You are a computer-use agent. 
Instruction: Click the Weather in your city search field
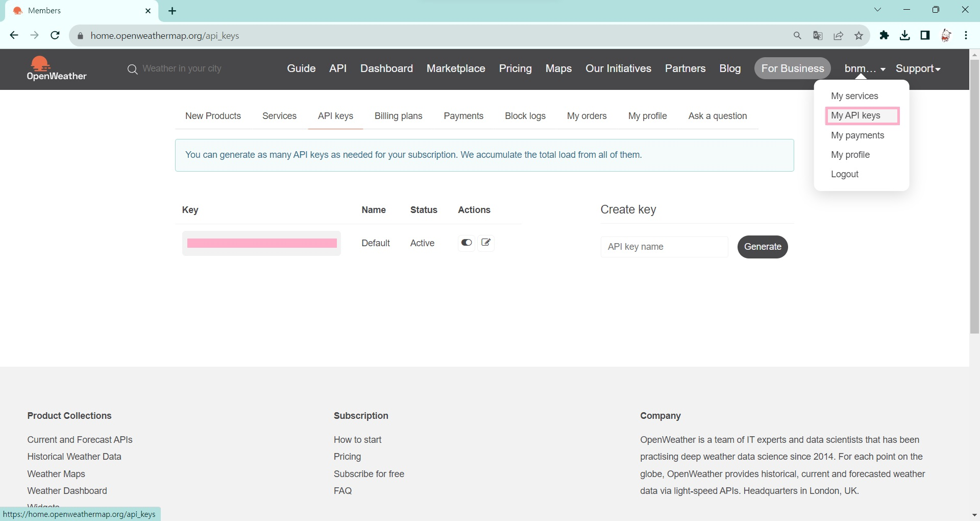pyautogui.click(x=182, y=68)
